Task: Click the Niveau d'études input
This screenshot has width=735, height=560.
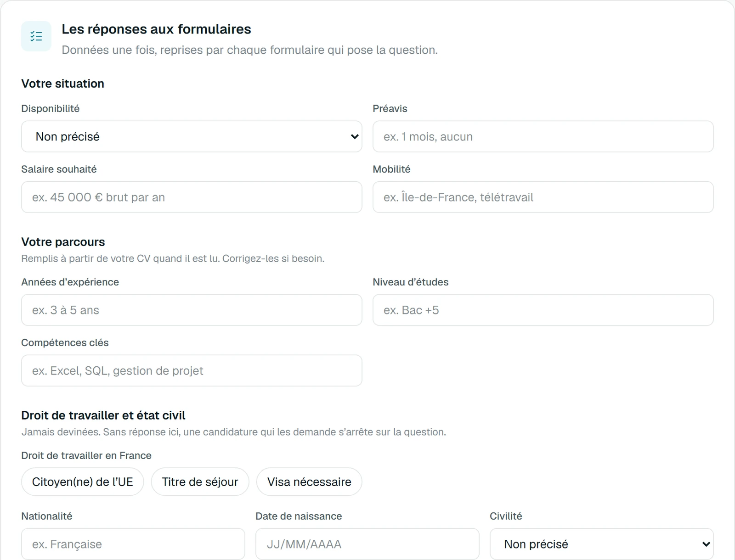Action: click(543, 310)
